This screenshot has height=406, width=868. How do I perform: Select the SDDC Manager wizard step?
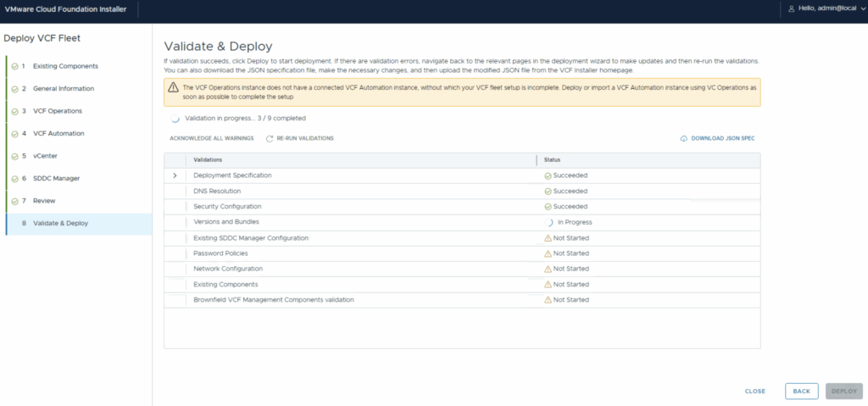(x=57, y=178)
